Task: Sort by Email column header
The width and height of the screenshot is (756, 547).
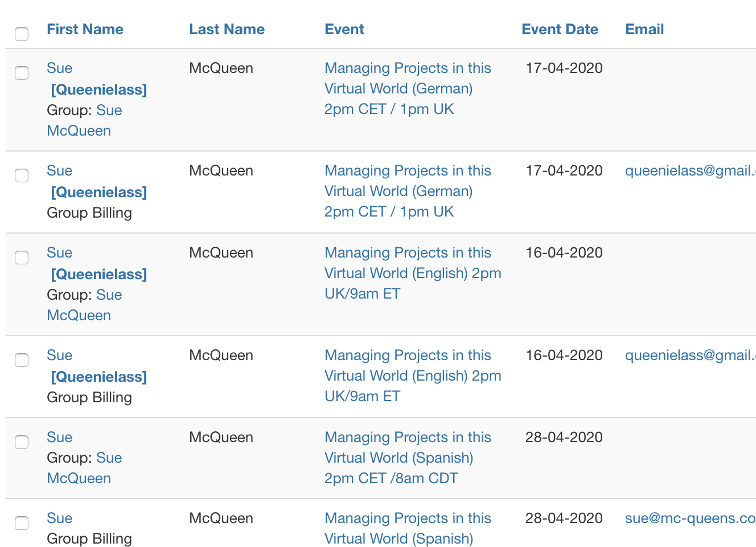Action: (644, 30)
